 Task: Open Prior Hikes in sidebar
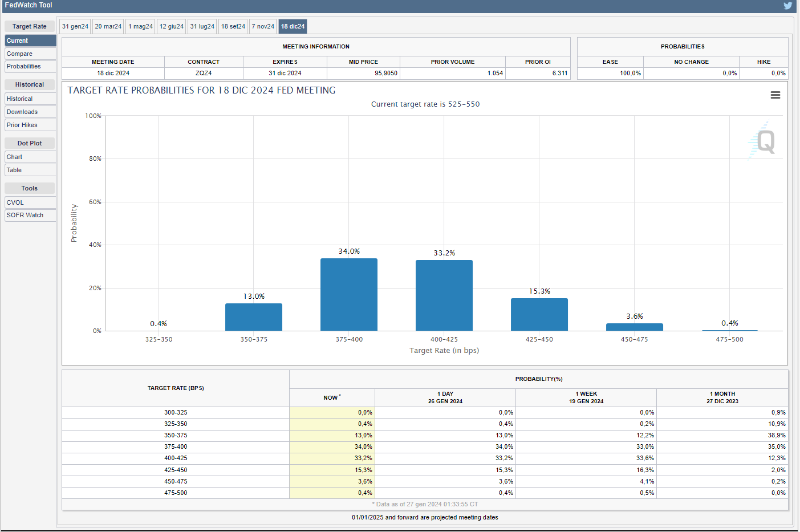(x=30, y=125)
